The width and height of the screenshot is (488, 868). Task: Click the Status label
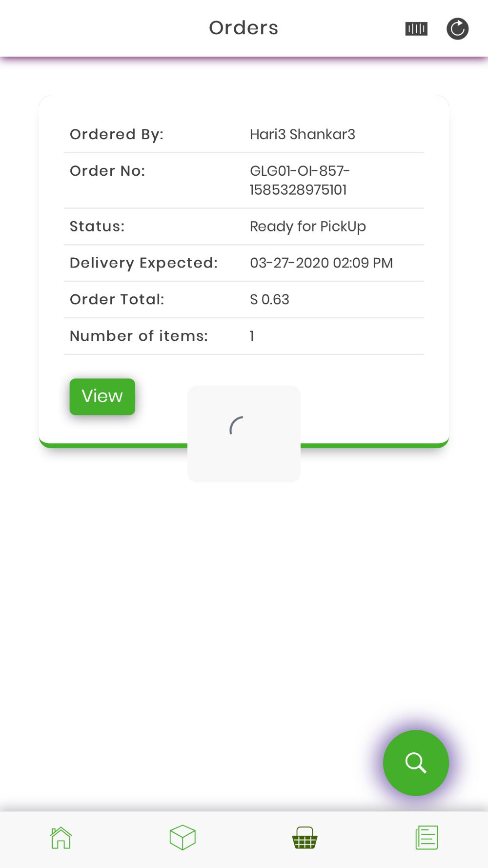[x=97, y=227]
